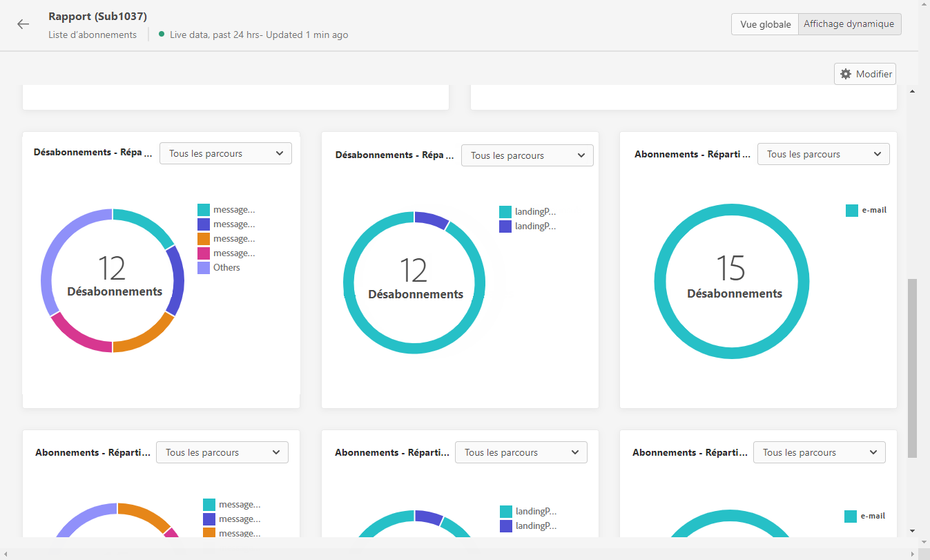Screen dimensions: 930x560
Task: Click indigo message swatch in Désabonnements card legend
Action: [204, 224]
